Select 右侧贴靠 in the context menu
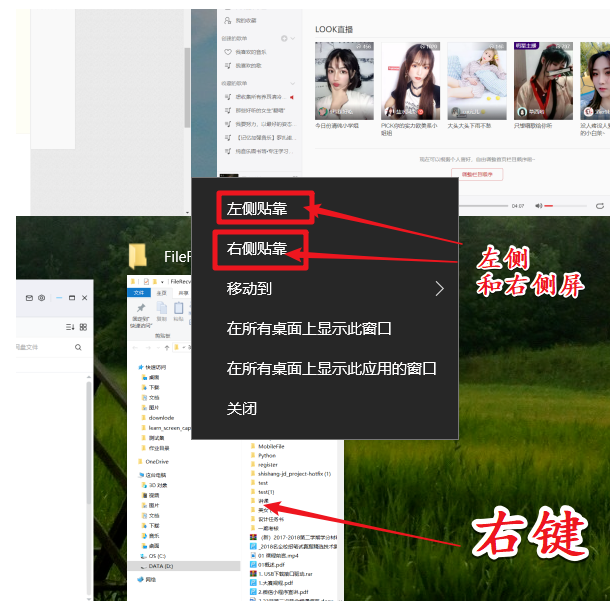Image resolution: width=610 pixels, height=601 pixels. click(257, 249)
